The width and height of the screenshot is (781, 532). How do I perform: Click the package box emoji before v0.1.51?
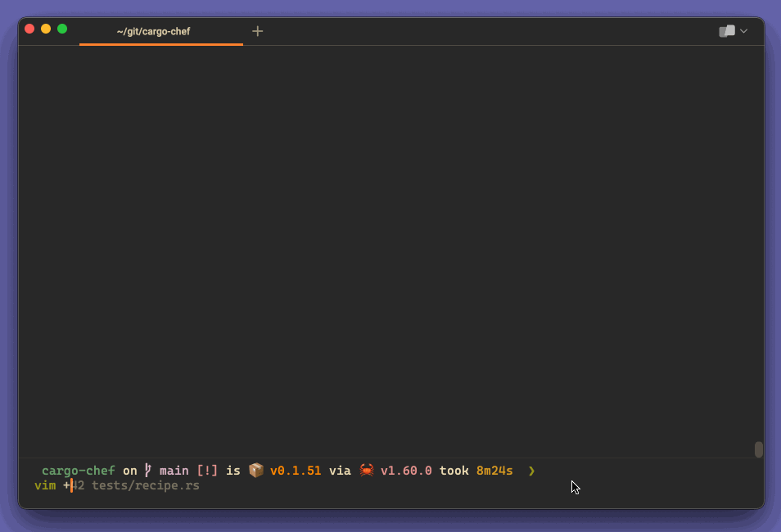[255, 471]
